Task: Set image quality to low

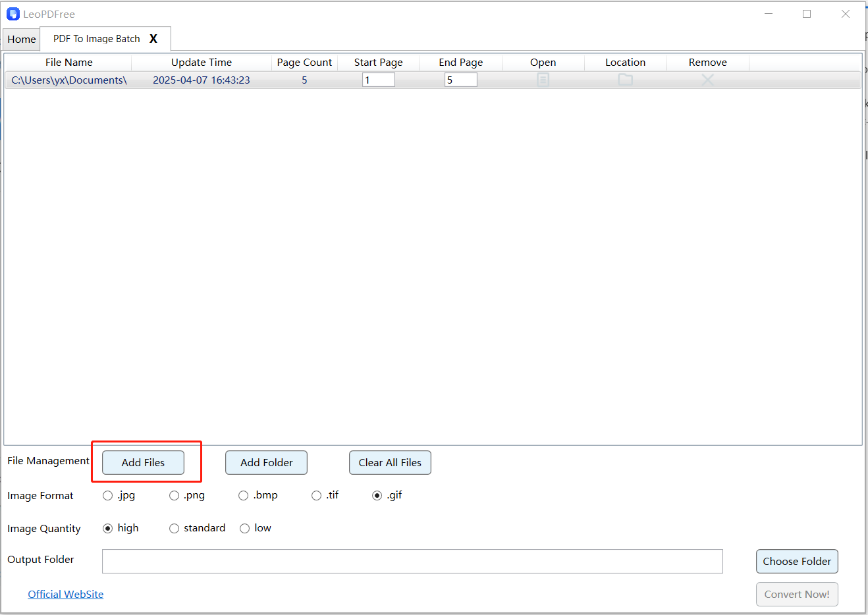Action: 245,529
